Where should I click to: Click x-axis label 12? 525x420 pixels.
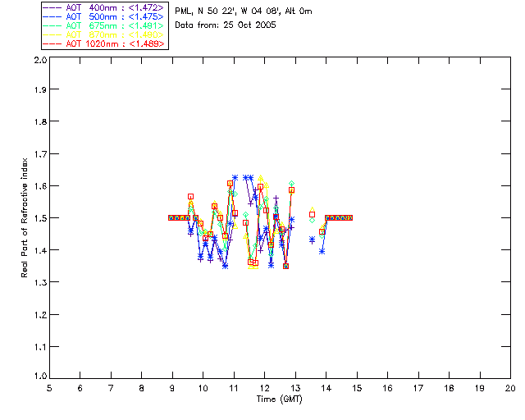tap(264, 388)
